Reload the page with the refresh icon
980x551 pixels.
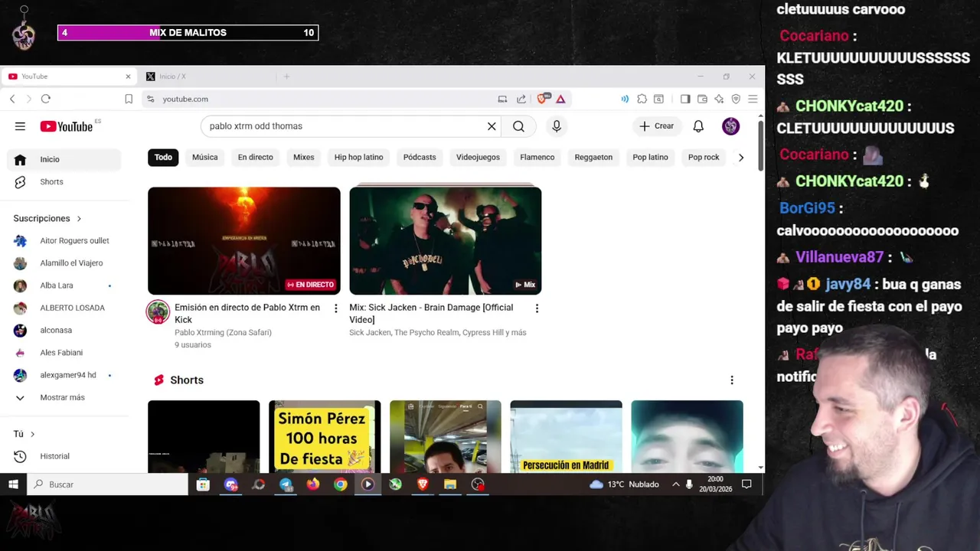point(46,99)
